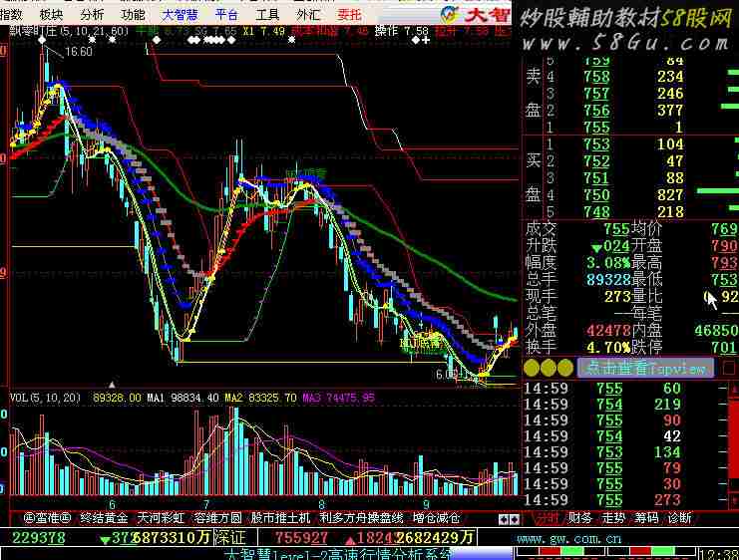Select the 股市推土机 indicator tab
739x560 pixels.
(280, 518)
